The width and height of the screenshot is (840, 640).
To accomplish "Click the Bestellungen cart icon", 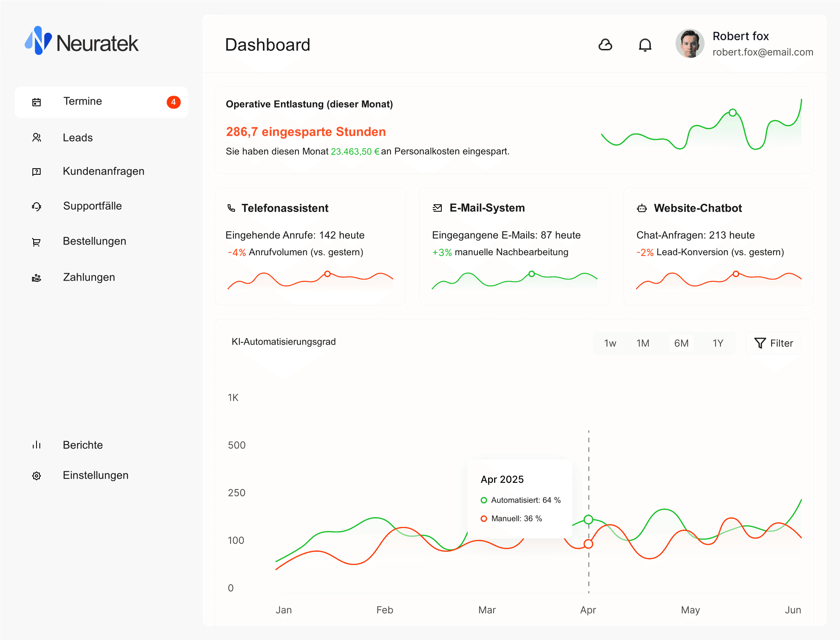I will [x=37, y=242].
